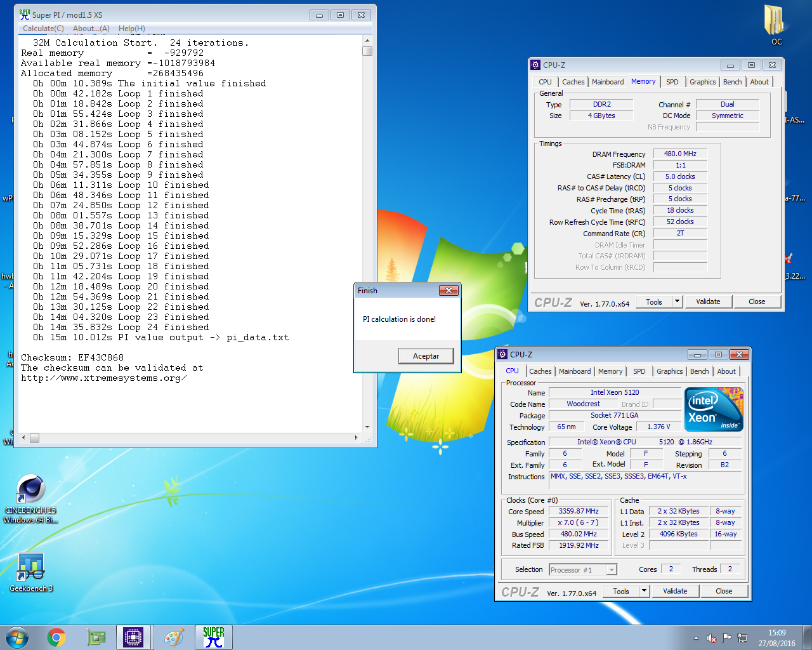Click the muted volume tray icon
This screenshot has height=650, width=812.
click(x=712, y=638)
